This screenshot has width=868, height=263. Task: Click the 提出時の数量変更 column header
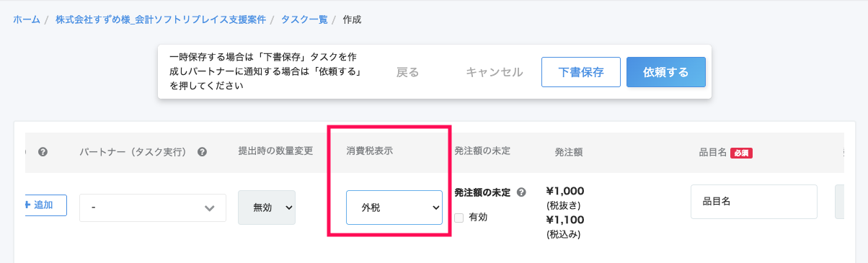275,151
